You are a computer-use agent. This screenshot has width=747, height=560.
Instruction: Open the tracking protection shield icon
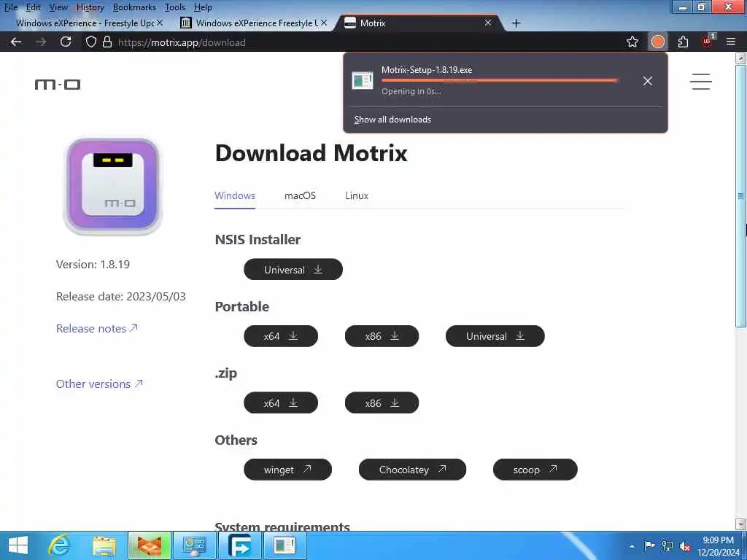(x=91, y=42)
